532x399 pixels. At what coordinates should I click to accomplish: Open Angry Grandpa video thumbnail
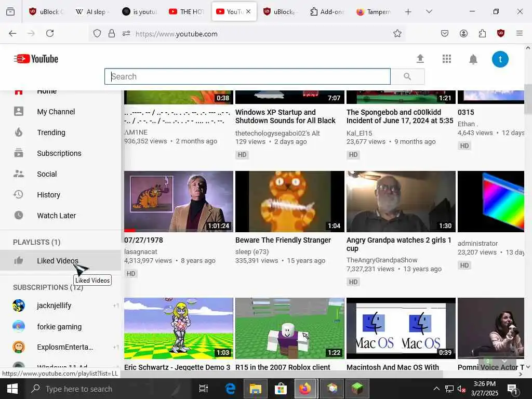(x=401, y=202)
